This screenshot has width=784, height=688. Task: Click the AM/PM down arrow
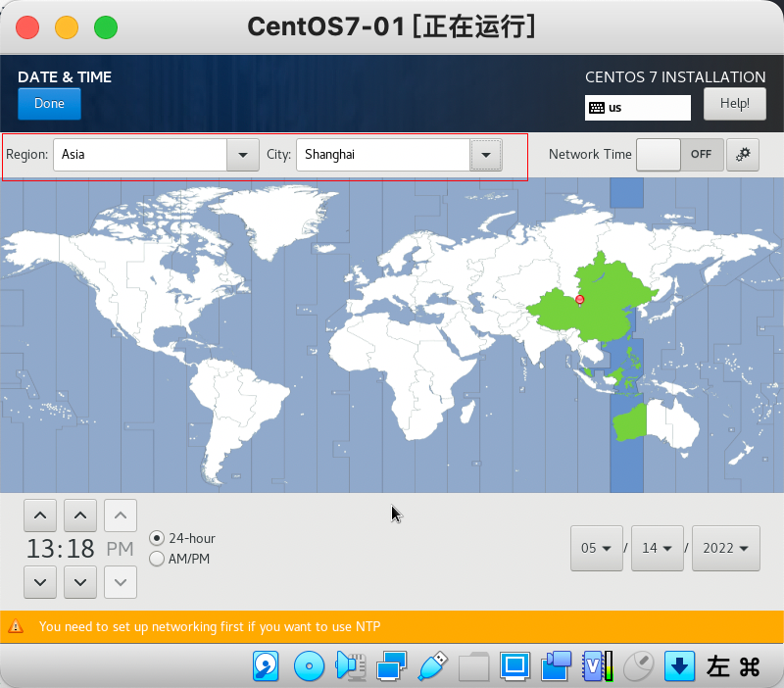[120, 582]
